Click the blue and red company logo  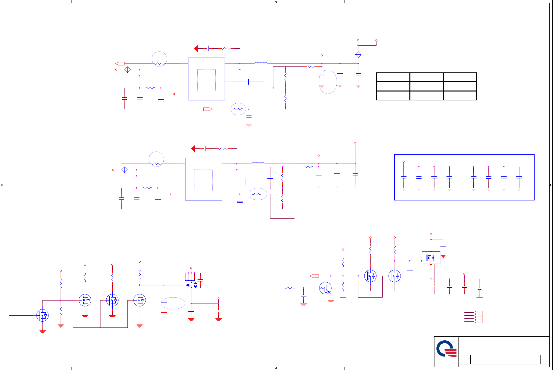(446, 349)
